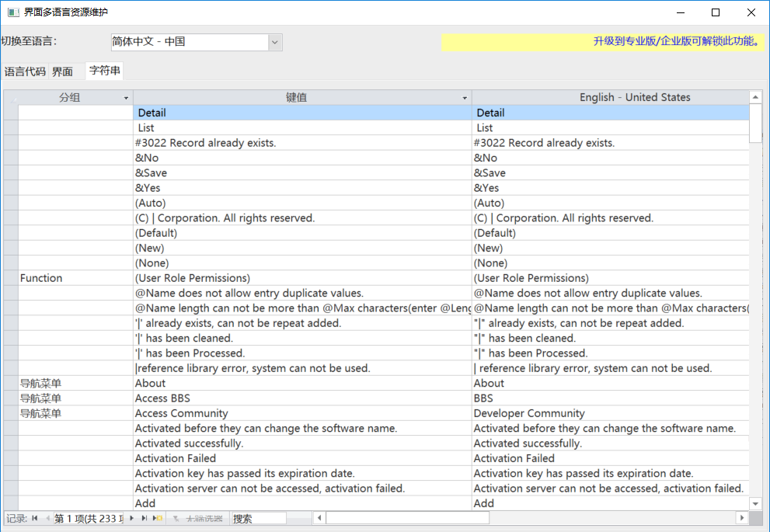
Task: Create a new blank record
Action: coord(158,518)
